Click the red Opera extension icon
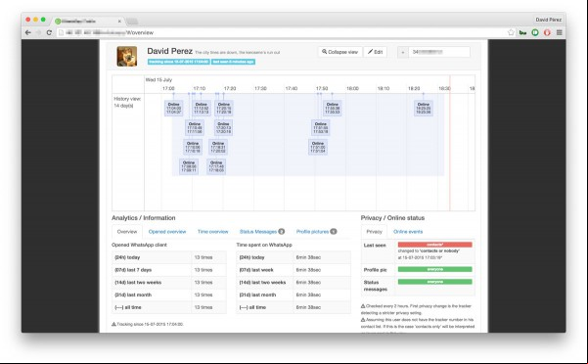 coord(547,32)
